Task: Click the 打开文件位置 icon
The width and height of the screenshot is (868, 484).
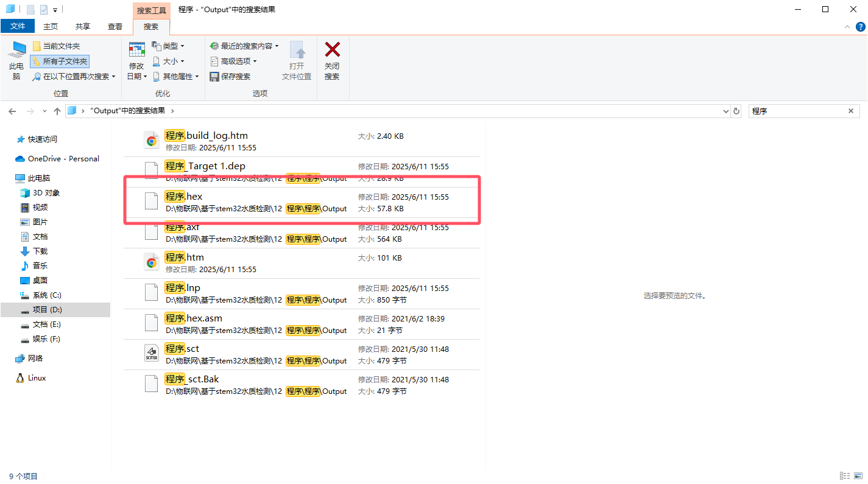Action: point(297,51)
